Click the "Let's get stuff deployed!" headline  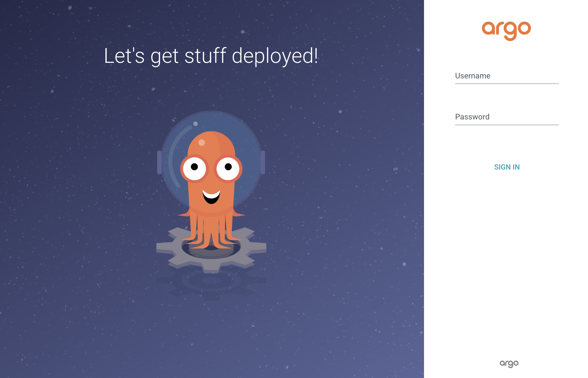pyautogui.click(x=211, y=56)
